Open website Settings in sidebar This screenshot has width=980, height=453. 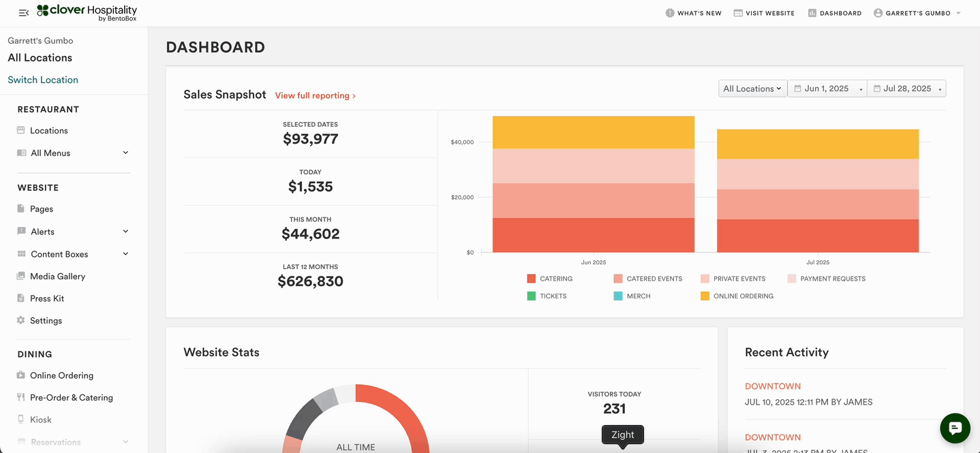(x=46, y=321)
